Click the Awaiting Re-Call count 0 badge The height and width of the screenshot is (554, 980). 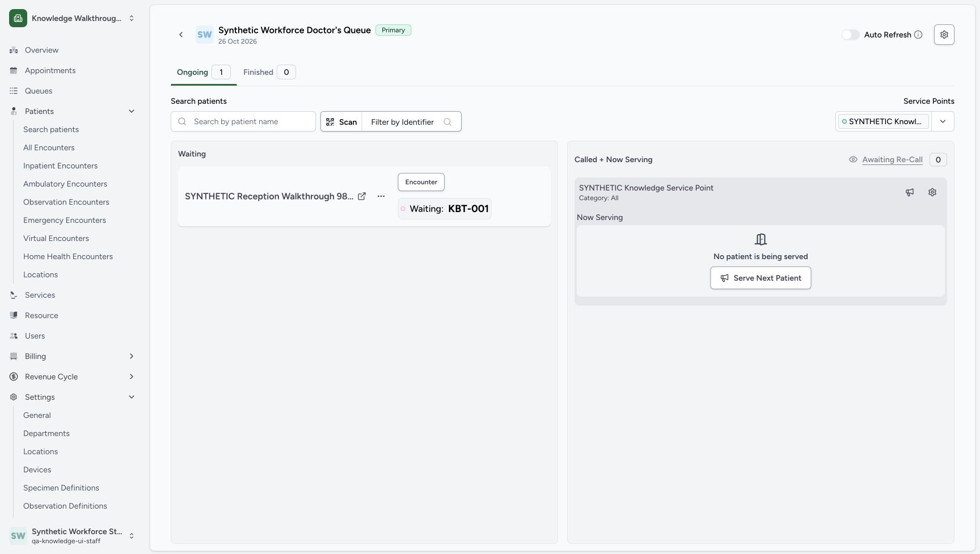938,160
